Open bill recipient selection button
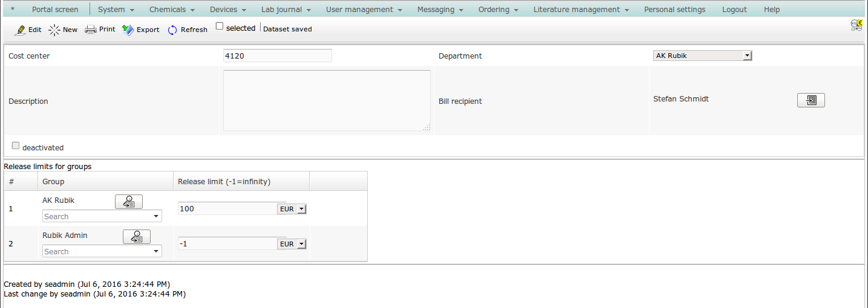The height and width of the screenshot is (308, 868). (x=811, y=100)
